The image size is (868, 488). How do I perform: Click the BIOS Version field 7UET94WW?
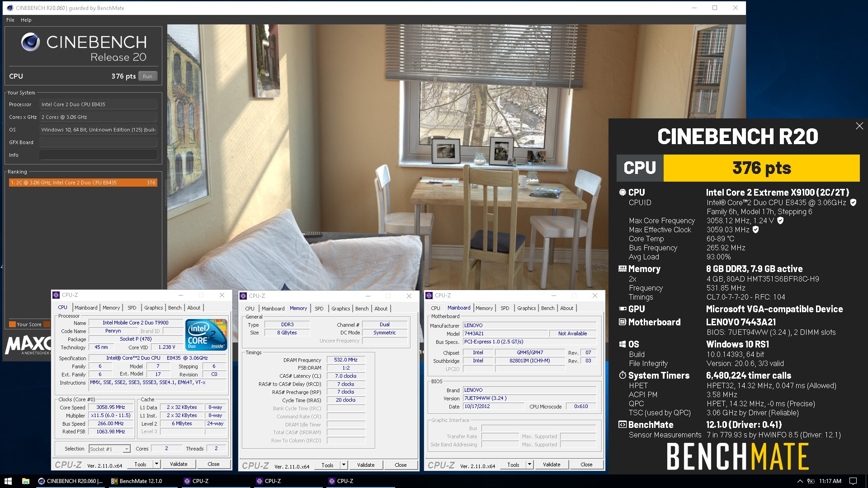pos(529,398)
